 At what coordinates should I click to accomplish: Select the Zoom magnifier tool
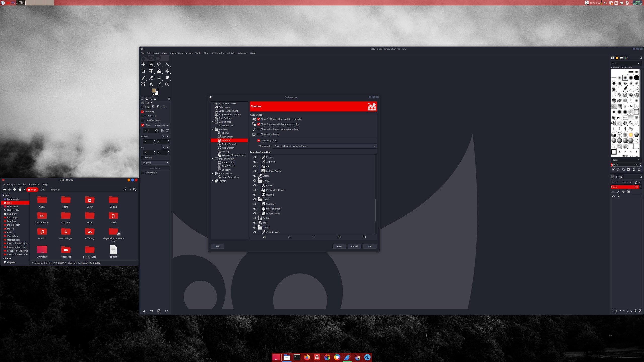167,85
